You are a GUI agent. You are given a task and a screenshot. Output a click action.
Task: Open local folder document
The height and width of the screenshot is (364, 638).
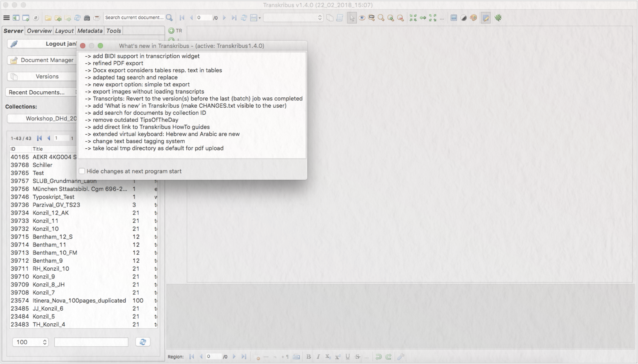coord(48,18)
